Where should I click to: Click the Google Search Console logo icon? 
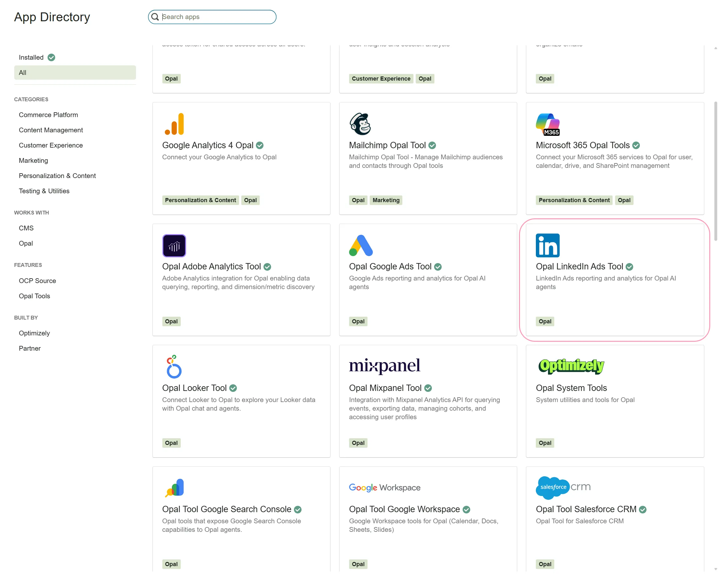(x=175, y=488)
